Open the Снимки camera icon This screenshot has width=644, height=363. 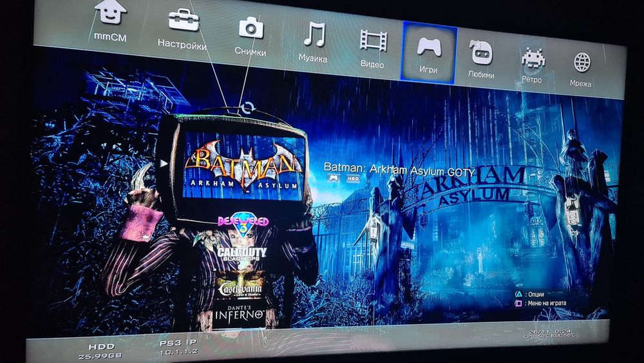pos(251,28)
